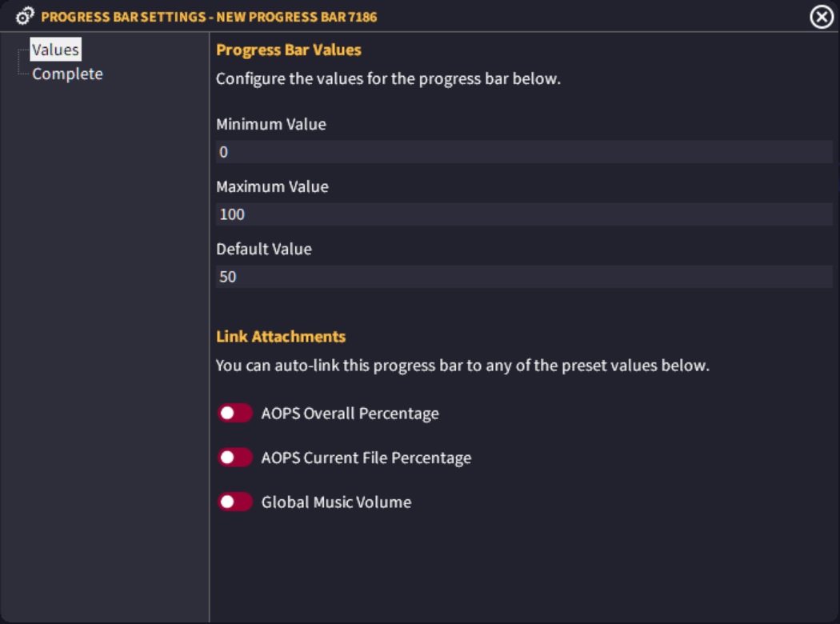Screen dimensions: 840x624
Task: Toggle AOPS Current File Percentage on
Action: click(x=235, y=457)
